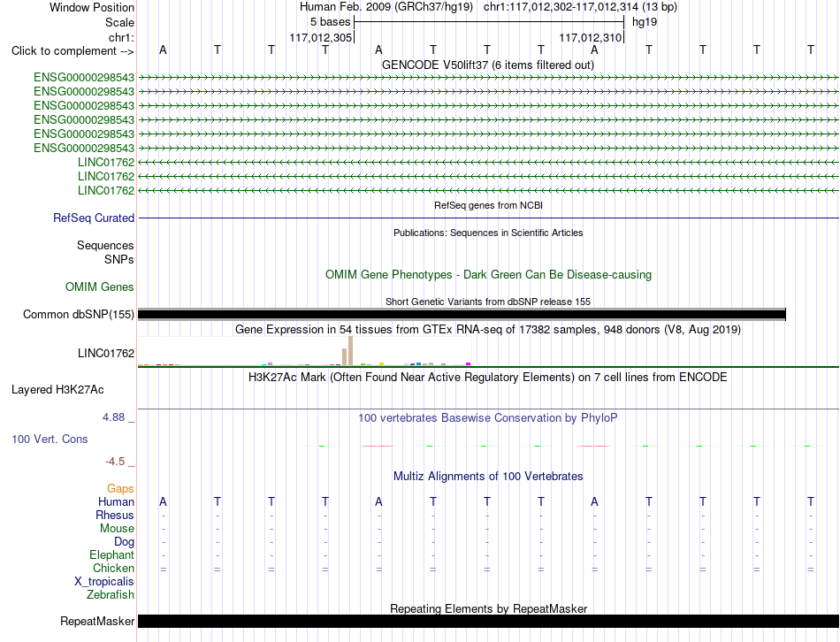This screenshot has width=840, height=642.
Task: Open 'Repeating Elements by RepeatMasker' title
Action: [x=488, y=608]
